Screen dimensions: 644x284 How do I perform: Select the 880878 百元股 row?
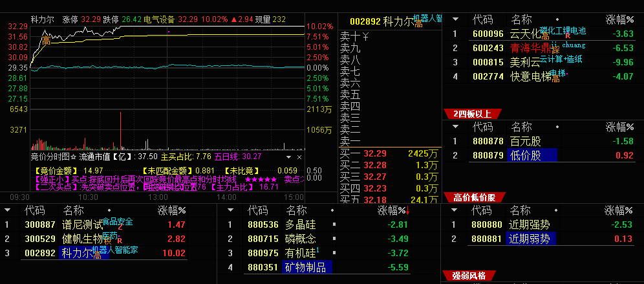(544, 142)
